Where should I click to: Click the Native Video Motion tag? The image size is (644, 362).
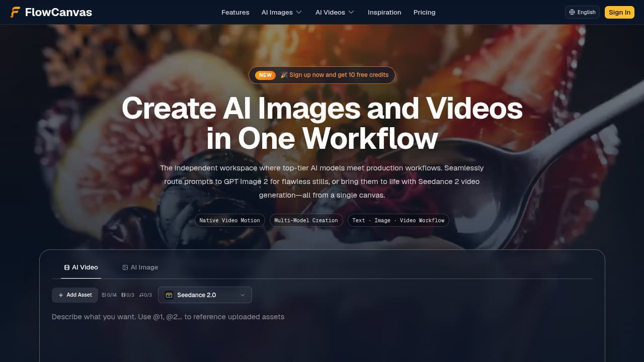[x=229, y=220]
